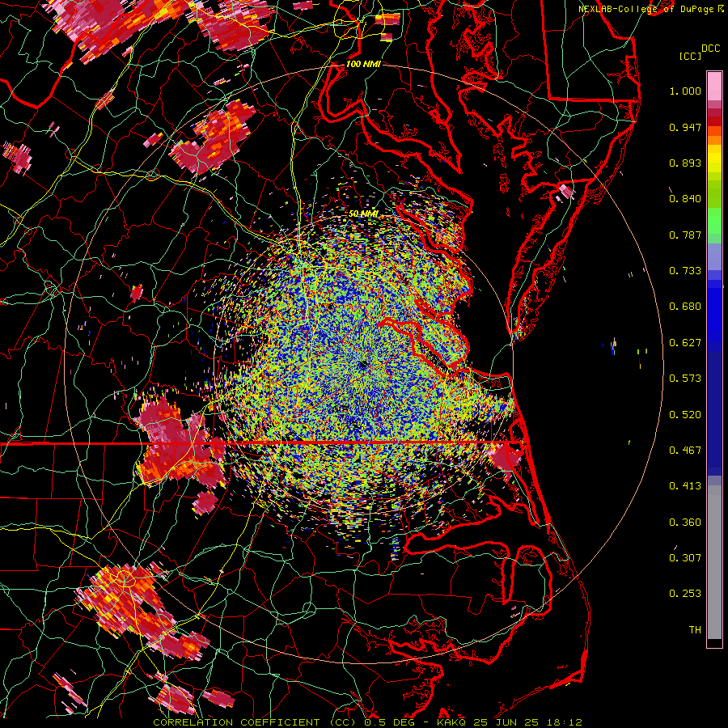Click the [CC] units label
The height and width of the screenshot is (728, 728).
point(691,56)
